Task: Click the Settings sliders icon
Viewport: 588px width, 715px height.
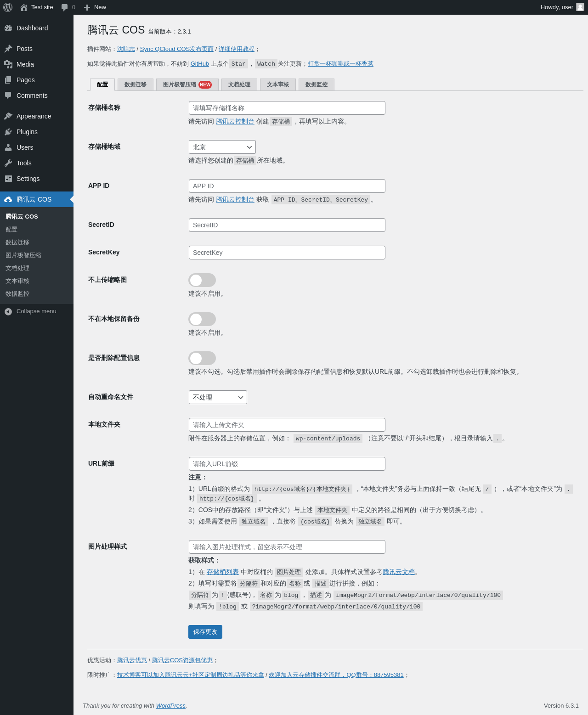Action: [x=8, y=179]
